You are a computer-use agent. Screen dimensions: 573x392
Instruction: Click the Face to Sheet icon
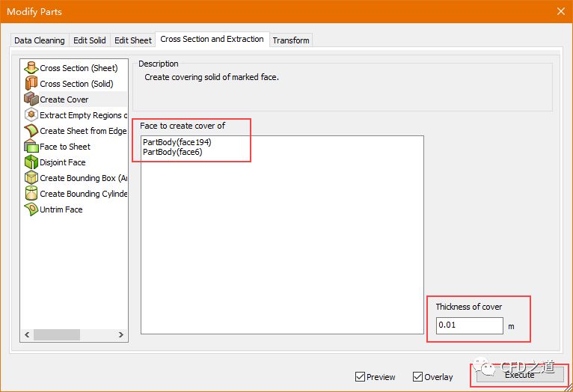pos(31,147)
